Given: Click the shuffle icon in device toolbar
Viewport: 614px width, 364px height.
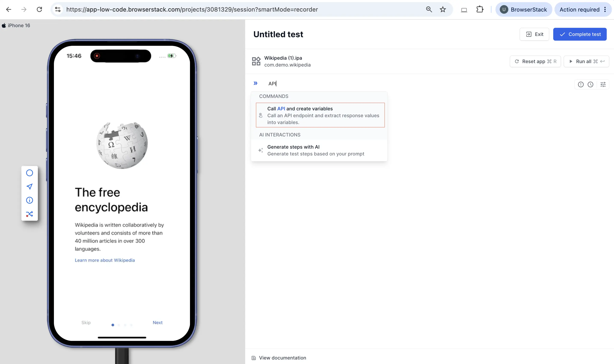Looking at the screenshot, I should 30,214.
